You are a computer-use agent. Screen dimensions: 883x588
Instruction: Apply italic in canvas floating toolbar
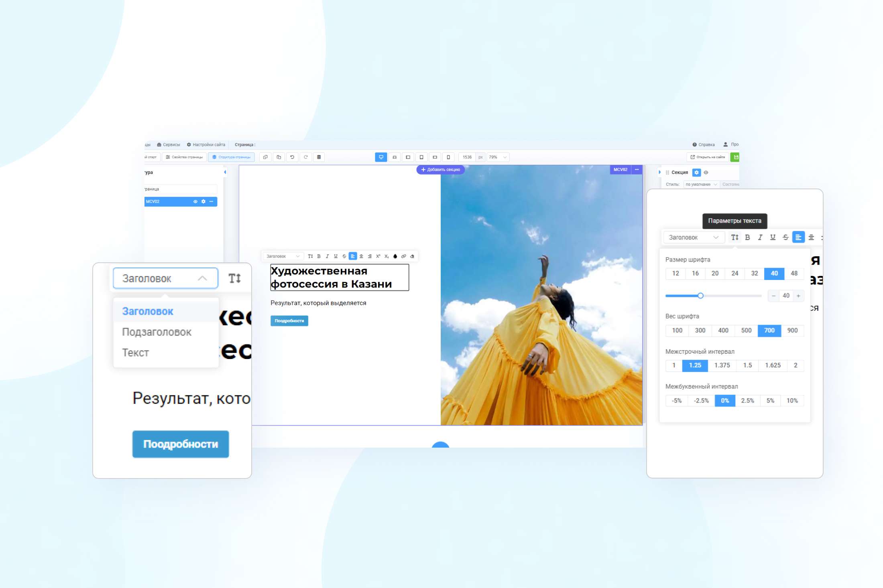328,256
